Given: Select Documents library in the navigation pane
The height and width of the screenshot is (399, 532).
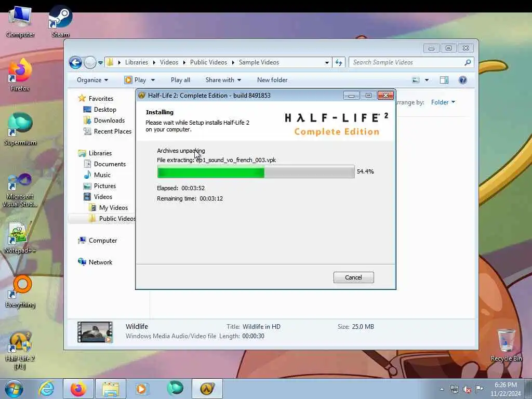Looking at the screenshot, I should point(105,164).
